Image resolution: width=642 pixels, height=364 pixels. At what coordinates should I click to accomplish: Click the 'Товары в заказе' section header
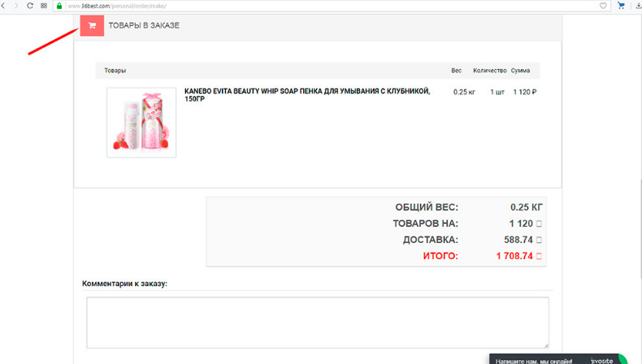pos(144,25)
